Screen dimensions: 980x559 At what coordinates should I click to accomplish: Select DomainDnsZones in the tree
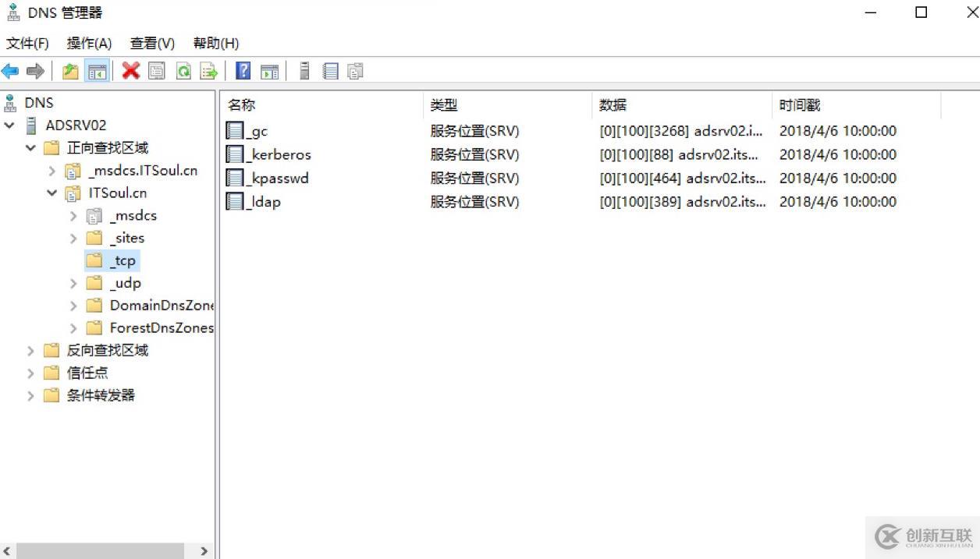[x=162, y=306]
